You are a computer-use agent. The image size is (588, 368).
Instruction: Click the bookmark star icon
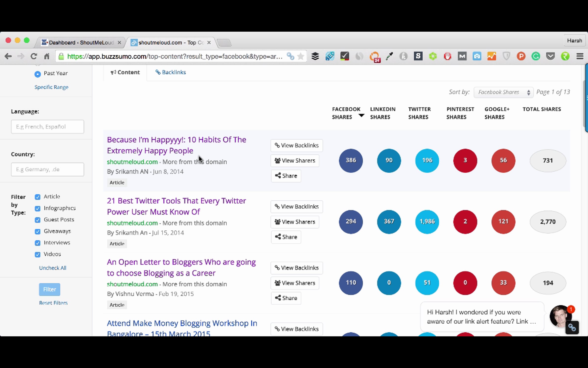[x=300, y=56]
